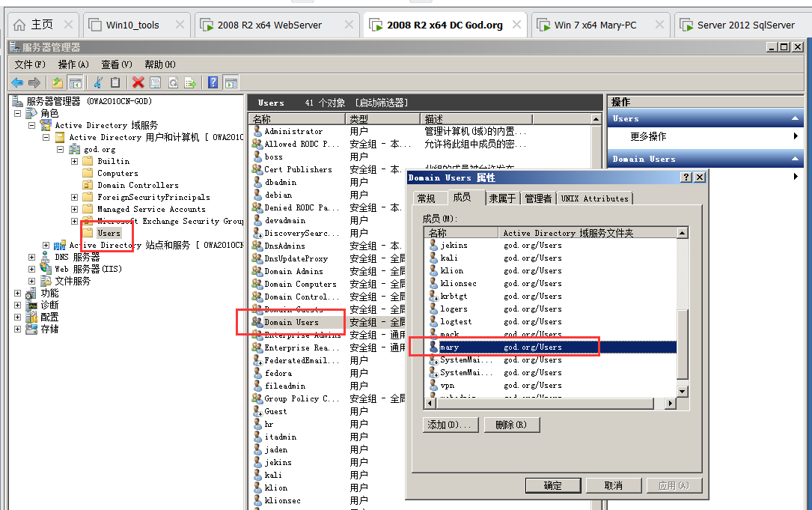Image resolution: width=812 pixels, height=510 pixels.
Task: Open the 操作(A) menu
Action: tap(73, 64)
